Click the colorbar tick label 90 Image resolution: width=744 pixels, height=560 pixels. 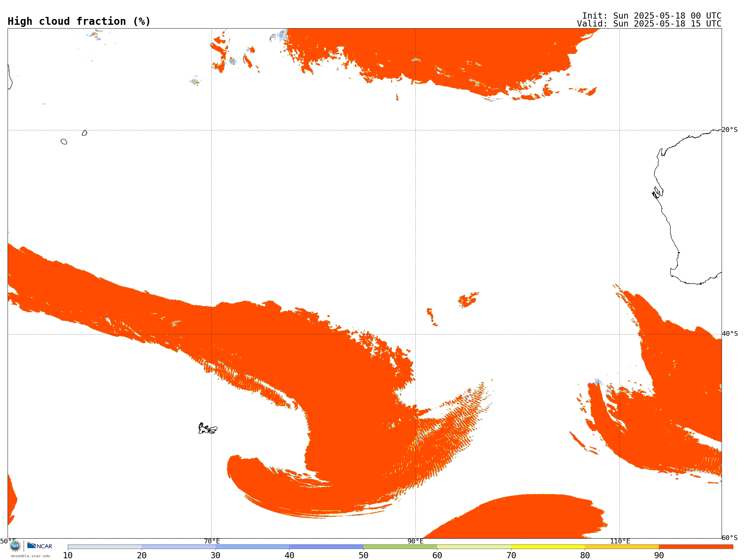pyautogui.click(x=659, y=556)
